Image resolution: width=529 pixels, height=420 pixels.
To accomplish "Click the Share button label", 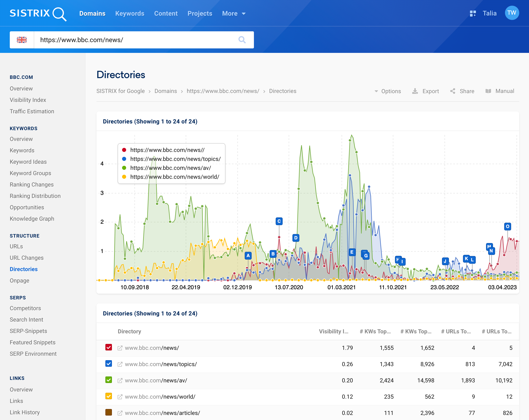I will point(467,91).
